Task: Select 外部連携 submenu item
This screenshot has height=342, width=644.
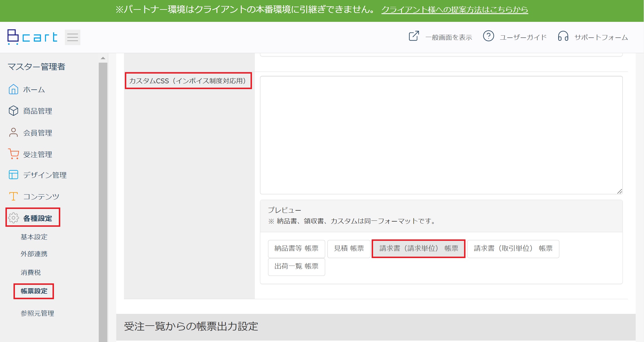Action: click(34, 254)
